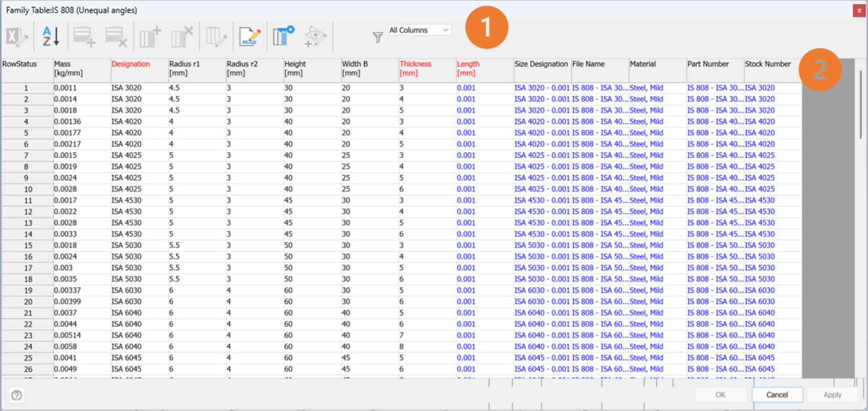Open the Key Columns icon

pos(284,37)
